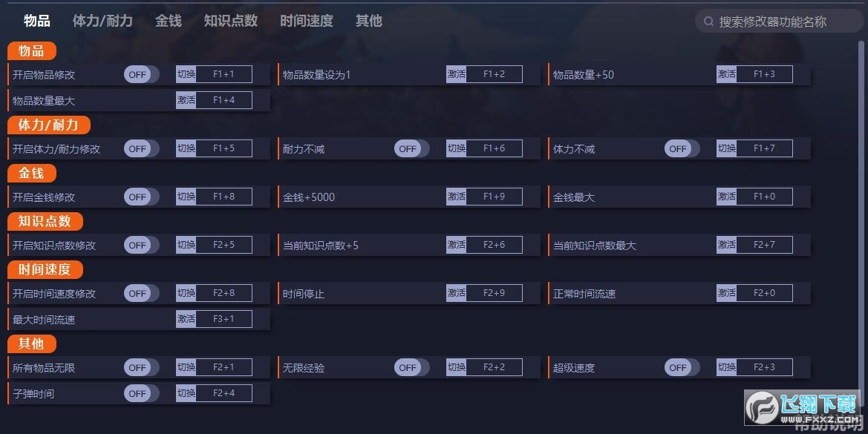Open the 体力/耐力 tab
Screen dimensions: 868x434
point(102,21)
